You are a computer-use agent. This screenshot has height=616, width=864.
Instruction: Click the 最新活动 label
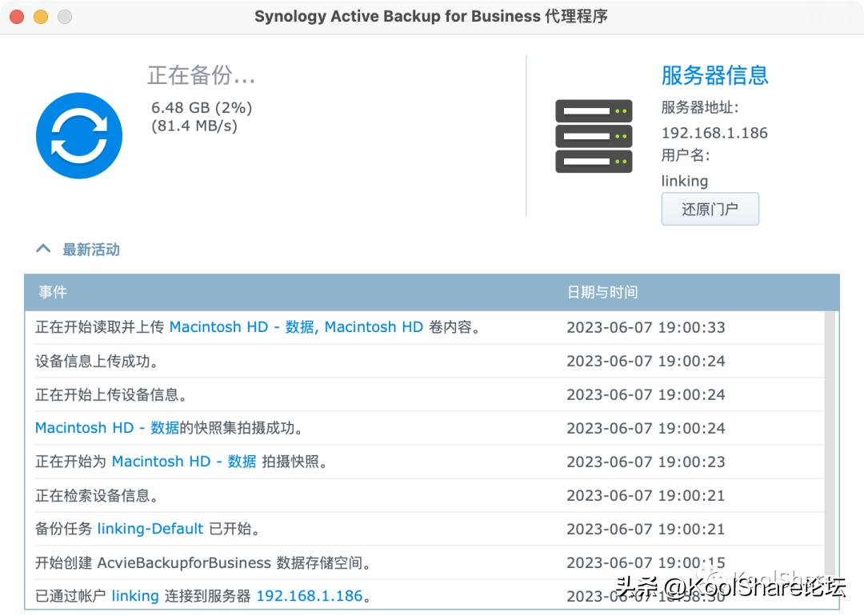[x=91, y=250]
